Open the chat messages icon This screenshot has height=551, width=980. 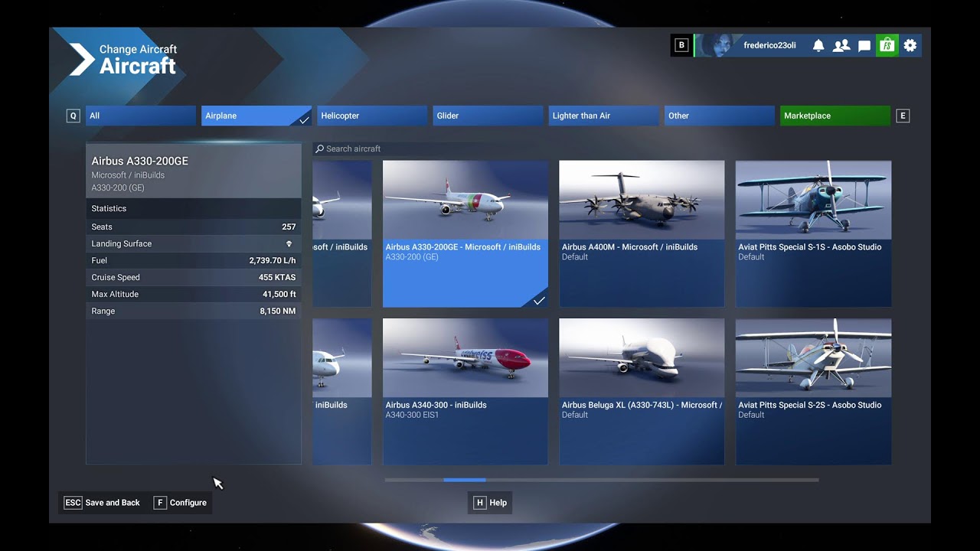coord(864,46)
